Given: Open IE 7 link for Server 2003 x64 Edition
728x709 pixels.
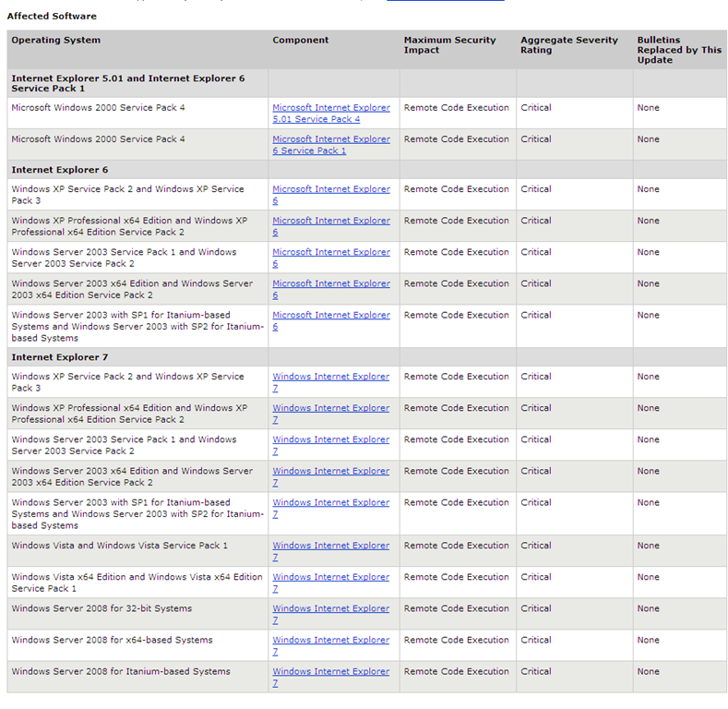Looking at the screenshot, I should [x=330, y=471].
